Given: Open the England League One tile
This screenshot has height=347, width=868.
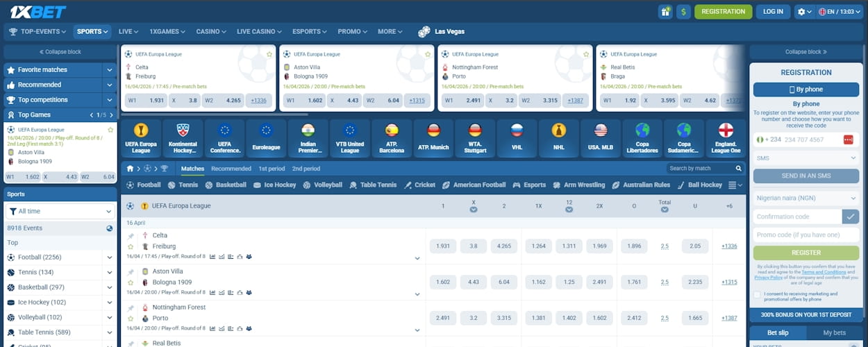Looking at the screenshot, I should (x=726, y=138).
